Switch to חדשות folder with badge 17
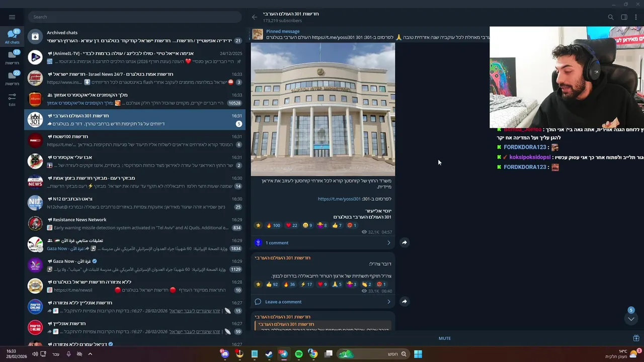The height and width of the screenshot is (362, 644). [12, 57]
